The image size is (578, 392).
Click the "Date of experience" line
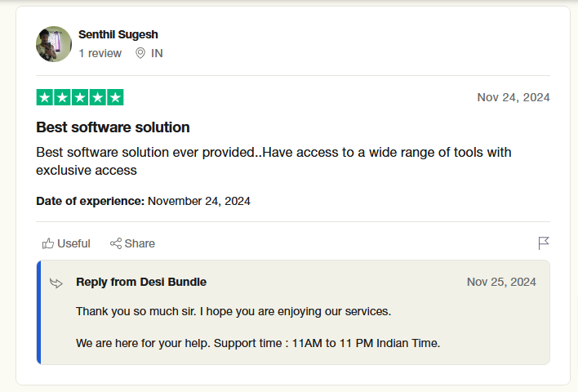(x=143, y=201)
